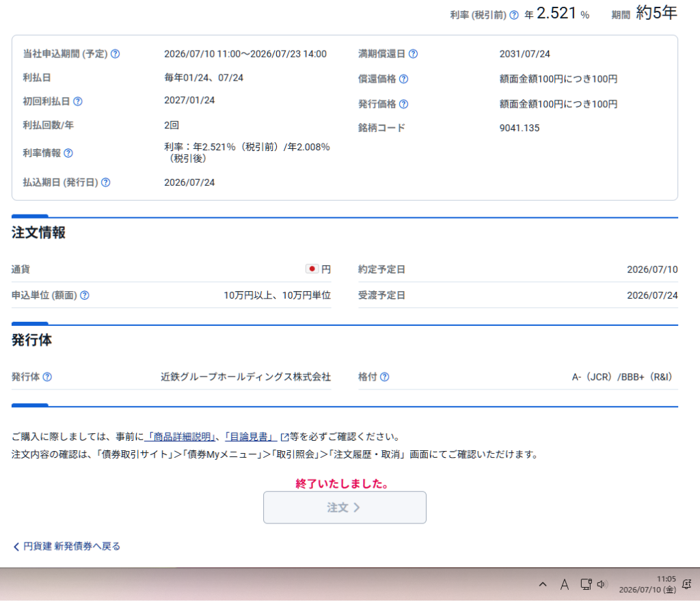Open the 目論見書 prospectus link
The height and width of the screenshot is (602, 700).
(x=250, y=437)
